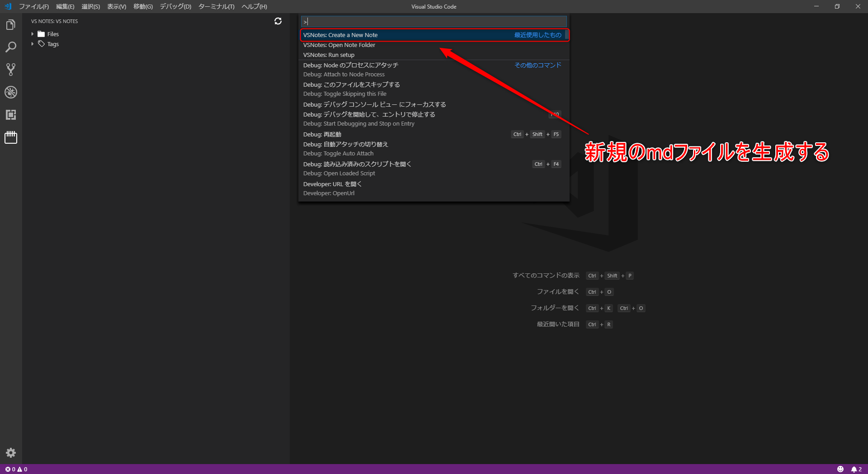Open the Manage gear icon

11,453
